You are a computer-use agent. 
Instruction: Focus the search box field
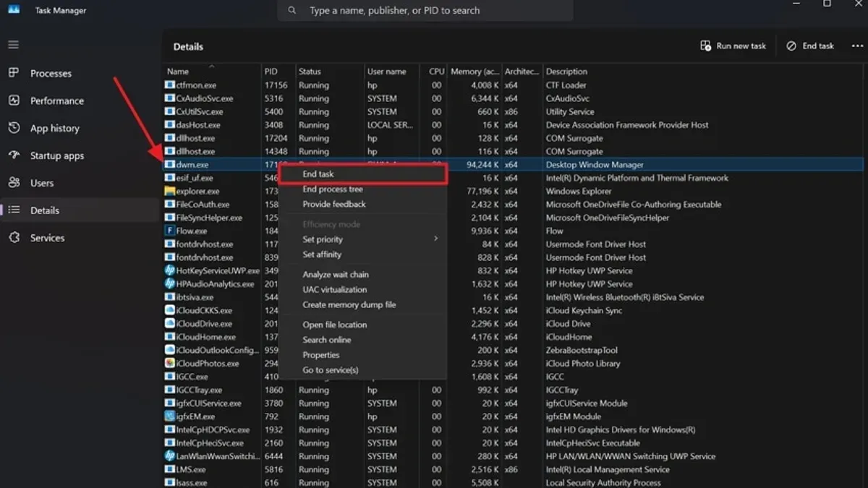(x=425, y=11)
